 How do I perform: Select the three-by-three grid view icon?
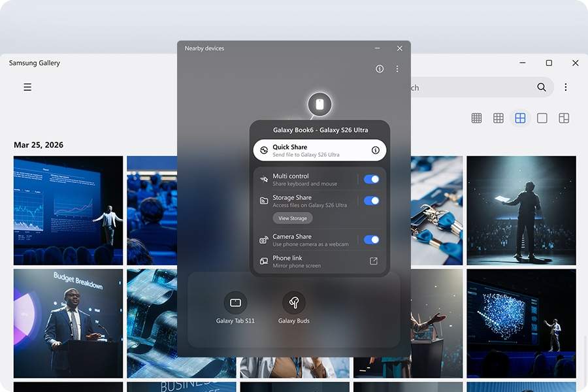tap(498, 118)
